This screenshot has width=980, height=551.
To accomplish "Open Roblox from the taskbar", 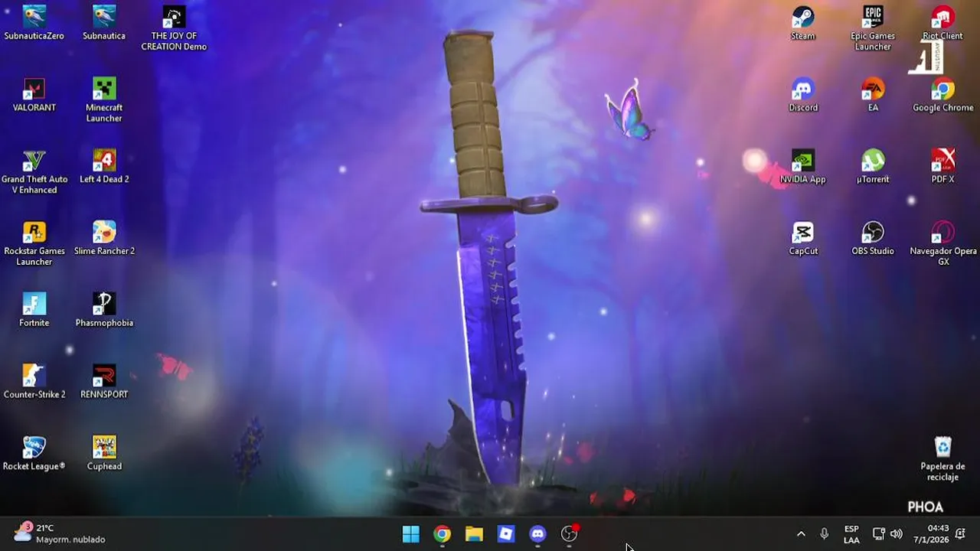I will tap(506, 534).
